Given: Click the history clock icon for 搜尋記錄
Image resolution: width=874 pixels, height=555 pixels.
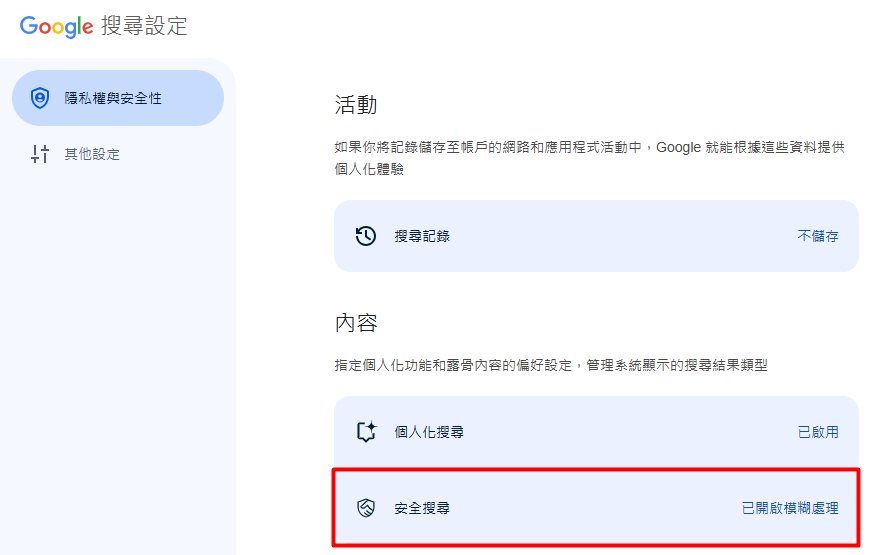Looking at the screenshot, I should point(366,236).
